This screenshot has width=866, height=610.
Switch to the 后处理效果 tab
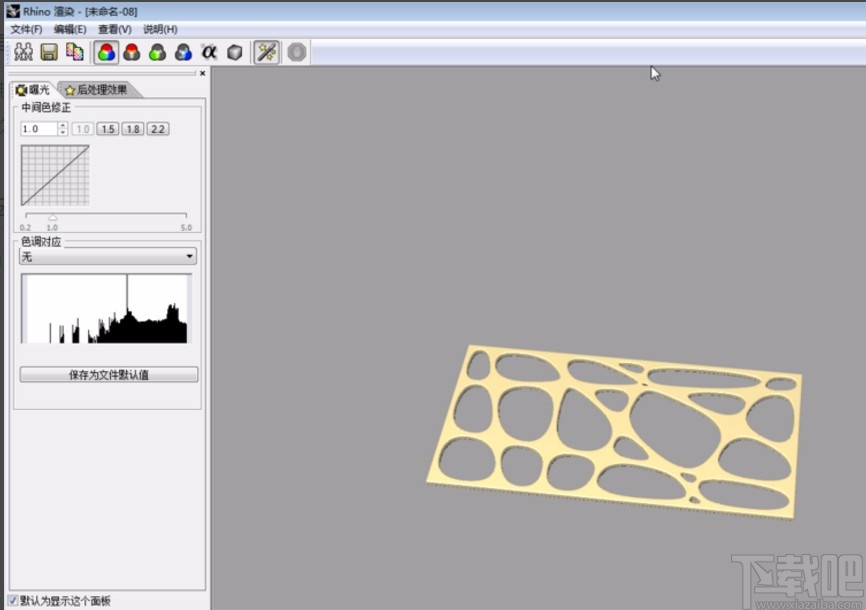(x=97, y=90)
